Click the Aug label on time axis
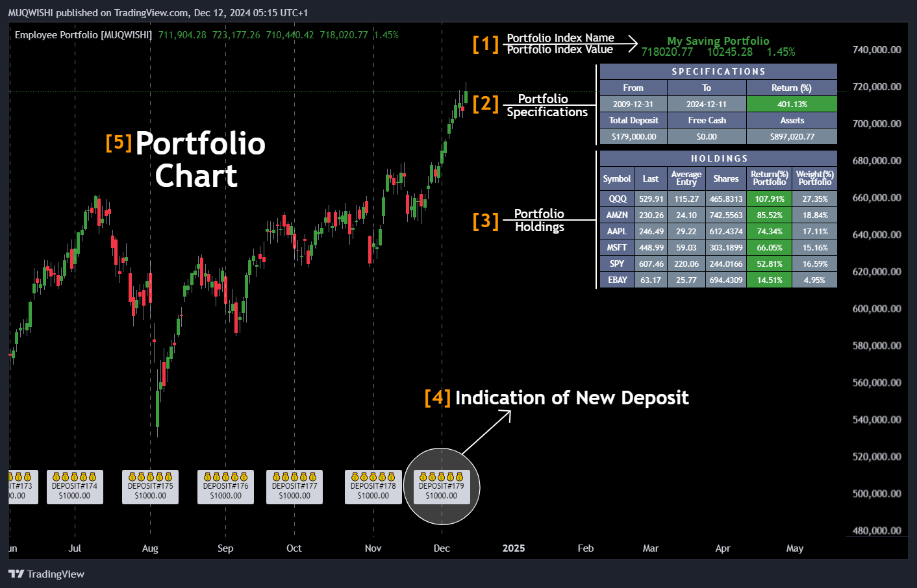 [150, 548]
